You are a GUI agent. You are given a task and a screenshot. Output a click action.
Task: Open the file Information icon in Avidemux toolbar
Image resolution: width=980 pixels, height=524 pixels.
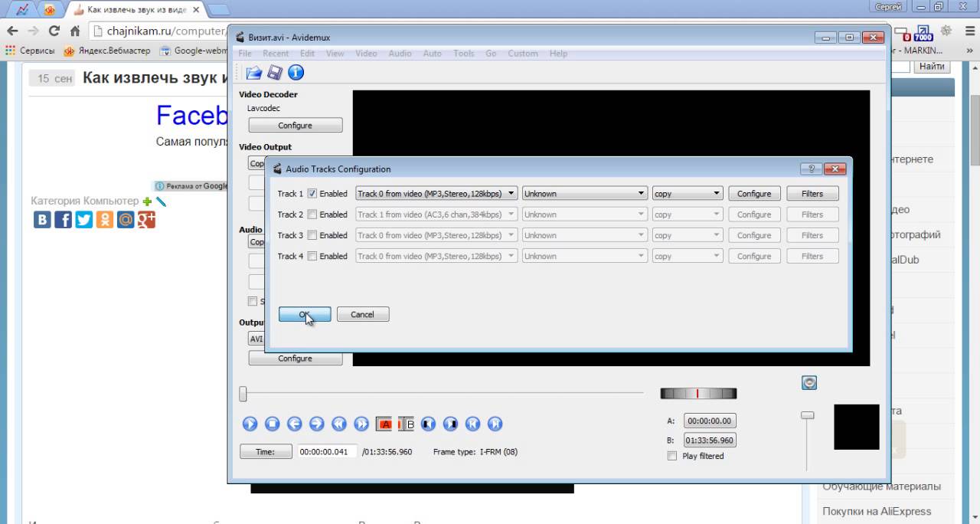click(x=296, y=73)
